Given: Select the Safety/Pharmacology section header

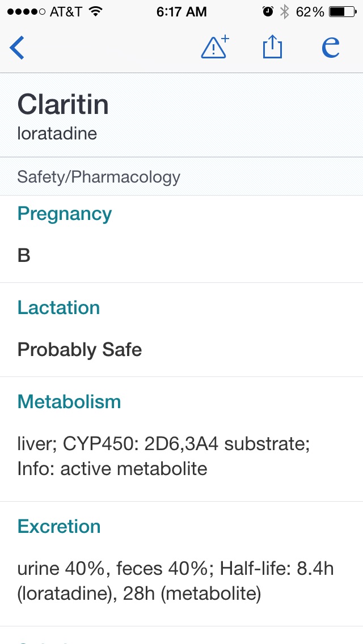Looking at the screenshot, I should 99,177.
